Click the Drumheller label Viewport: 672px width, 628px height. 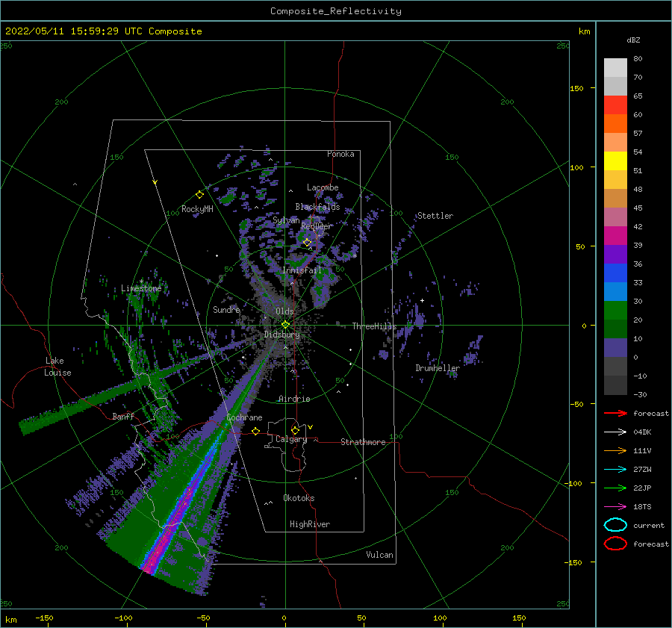pyautogui.click(x=438, y=368)
